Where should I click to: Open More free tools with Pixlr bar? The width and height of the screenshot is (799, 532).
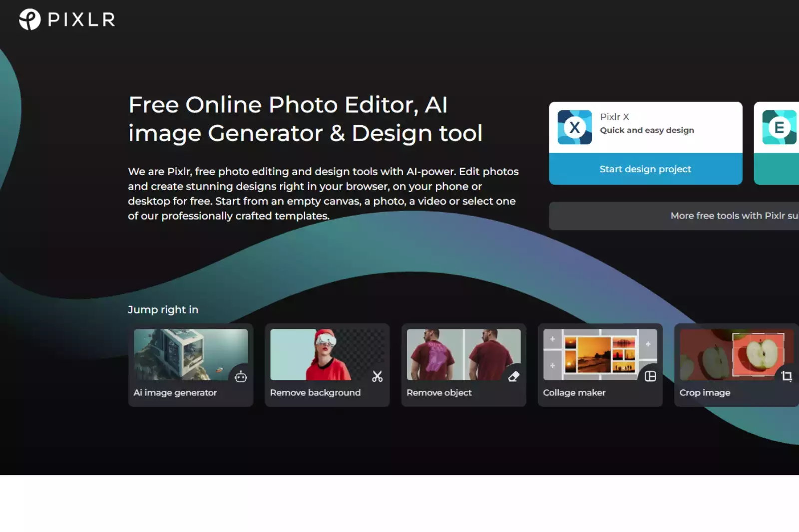tap(674, 216)
